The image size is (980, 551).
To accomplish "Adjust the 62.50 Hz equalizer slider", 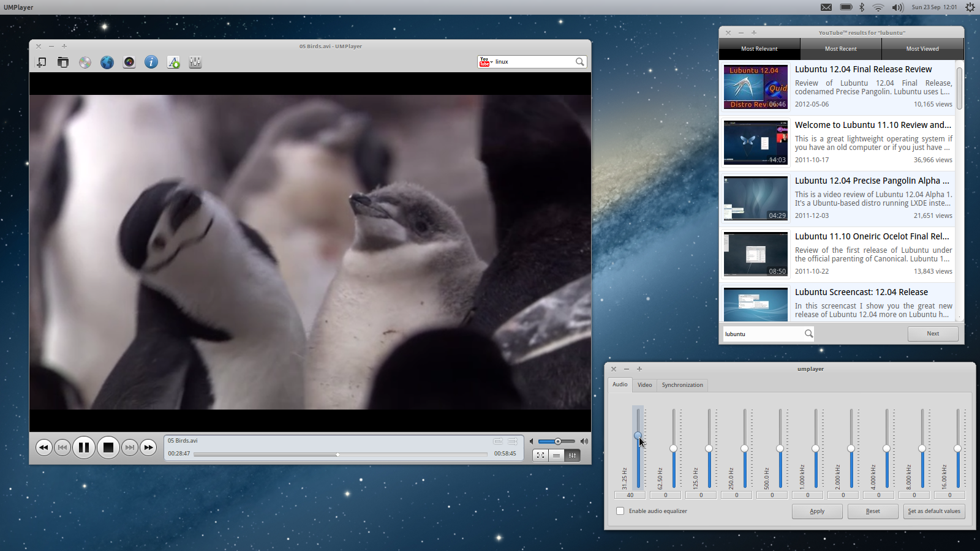I will point(674,449).
